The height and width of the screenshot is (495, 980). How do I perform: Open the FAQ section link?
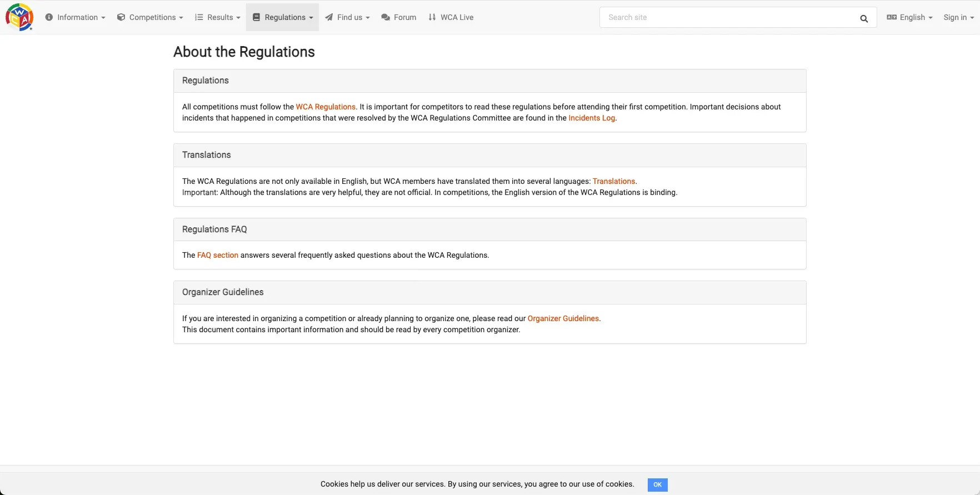point(218,255)
